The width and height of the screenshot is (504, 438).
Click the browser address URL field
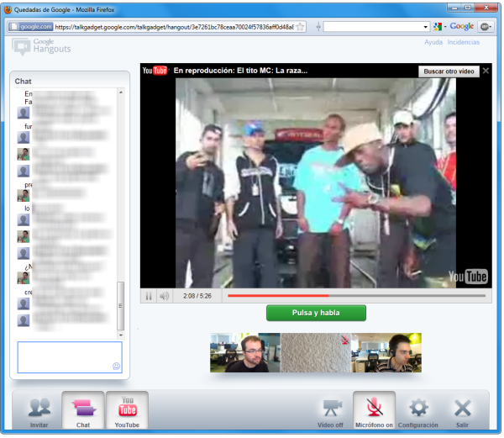[x=174, y=27]
